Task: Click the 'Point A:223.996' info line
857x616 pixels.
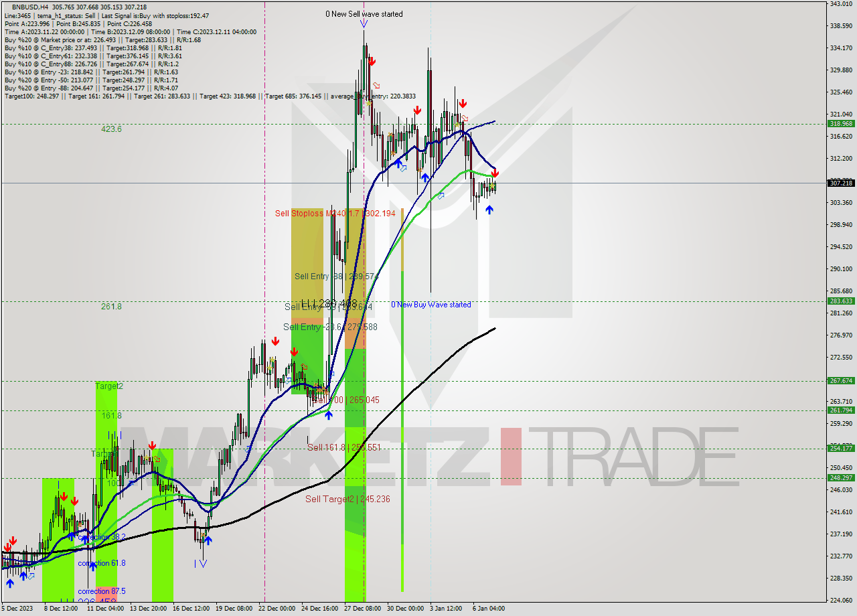Action: (78, 23)
